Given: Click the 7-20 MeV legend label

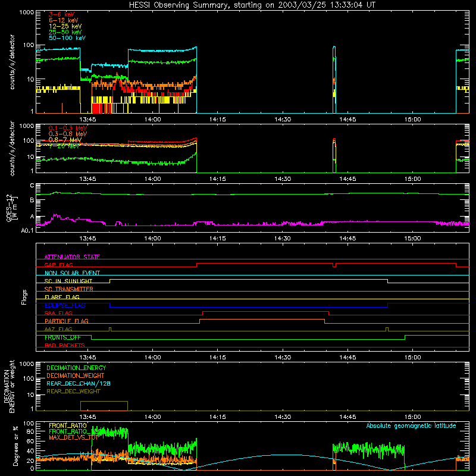Looking at the screenshot, I should point(64,146).
